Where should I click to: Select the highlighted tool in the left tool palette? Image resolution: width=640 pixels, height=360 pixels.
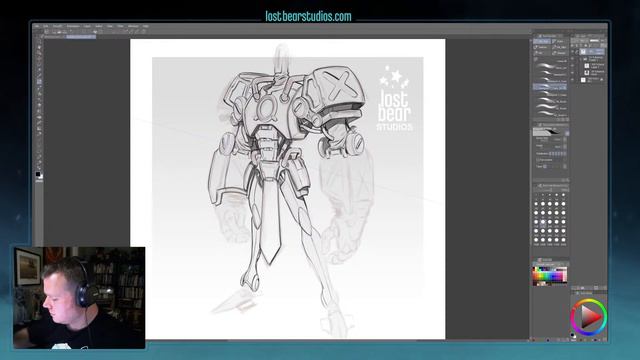pos(39,82)
